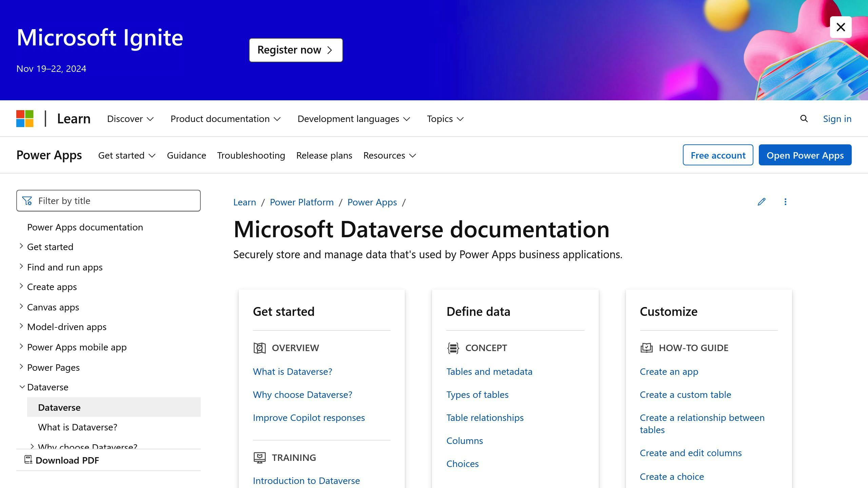
Task: Open the Choices link
Action: click(462, 464)
